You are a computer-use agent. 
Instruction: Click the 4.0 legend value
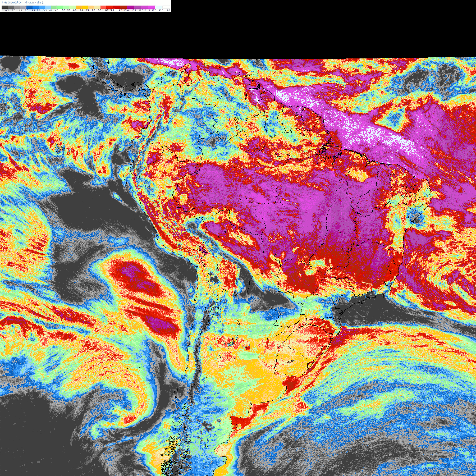(51, 10)
